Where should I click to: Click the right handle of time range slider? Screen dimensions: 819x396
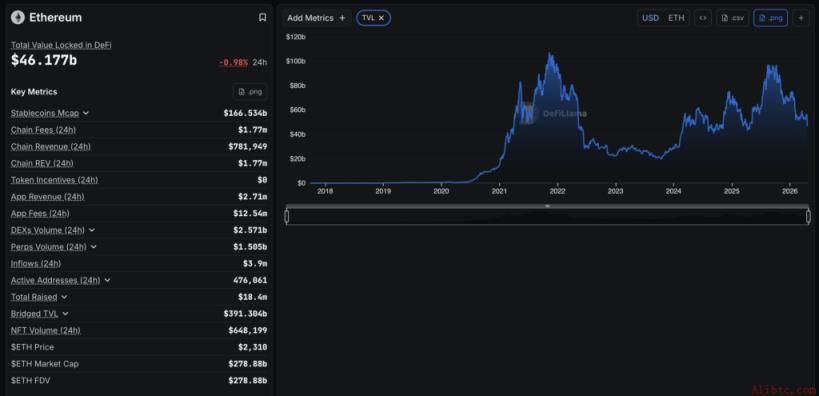pos(808,216)
